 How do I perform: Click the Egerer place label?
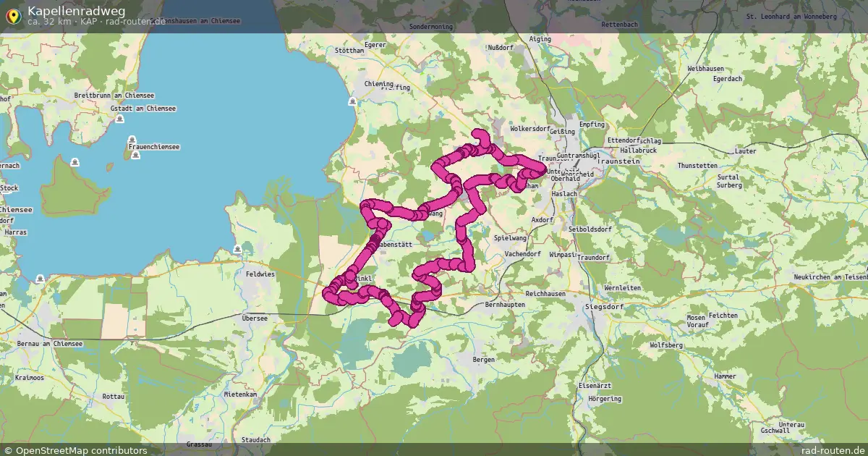click(x=375, y=44)
